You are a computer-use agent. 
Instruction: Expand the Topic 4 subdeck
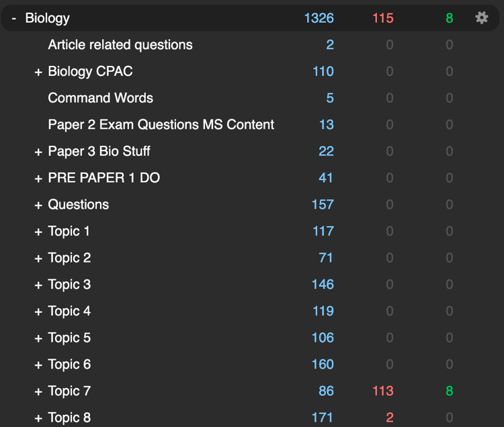click(x=38, y=312)
